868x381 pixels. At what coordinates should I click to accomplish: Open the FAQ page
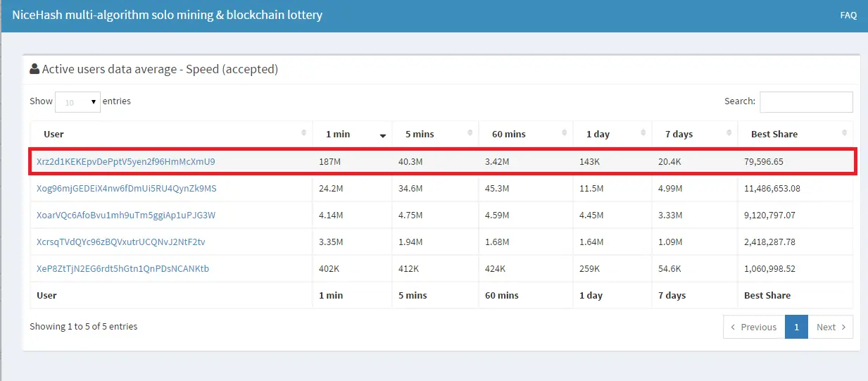coord(848,15)
